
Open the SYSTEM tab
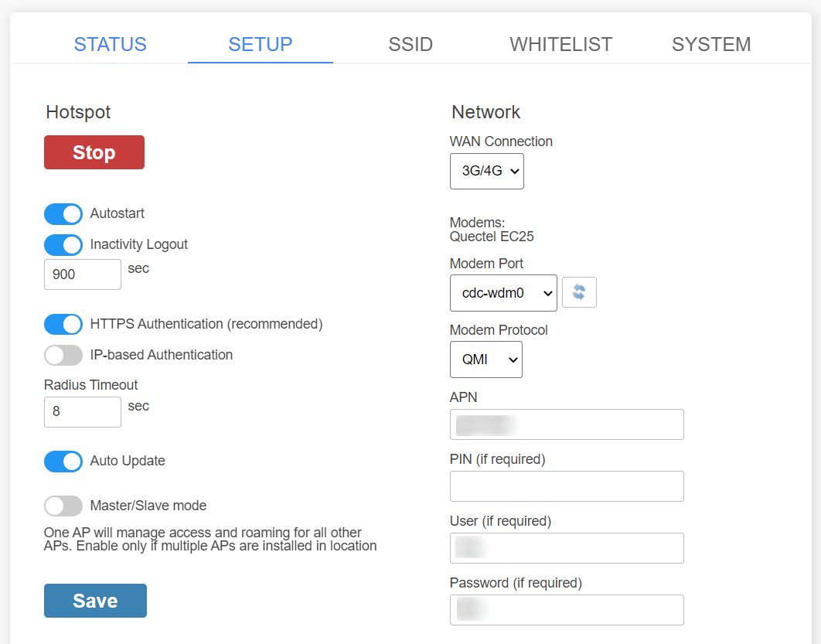point(710,44)
